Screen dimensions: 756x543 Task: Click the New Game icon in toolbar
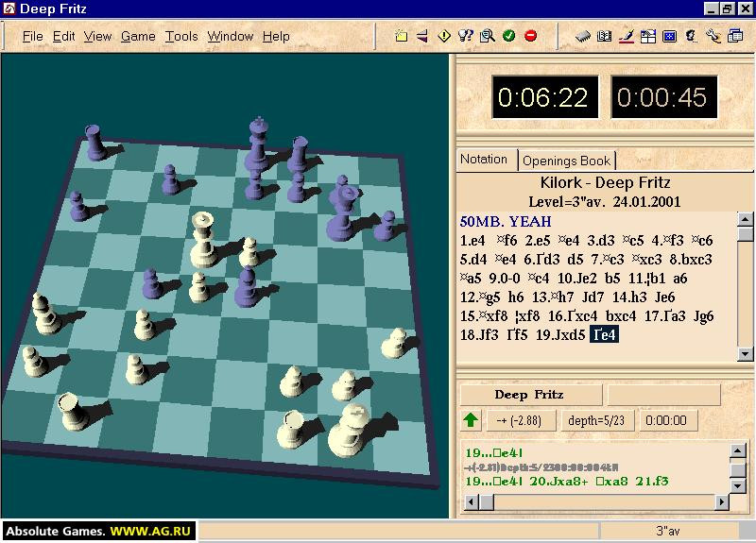coord(401,36)
